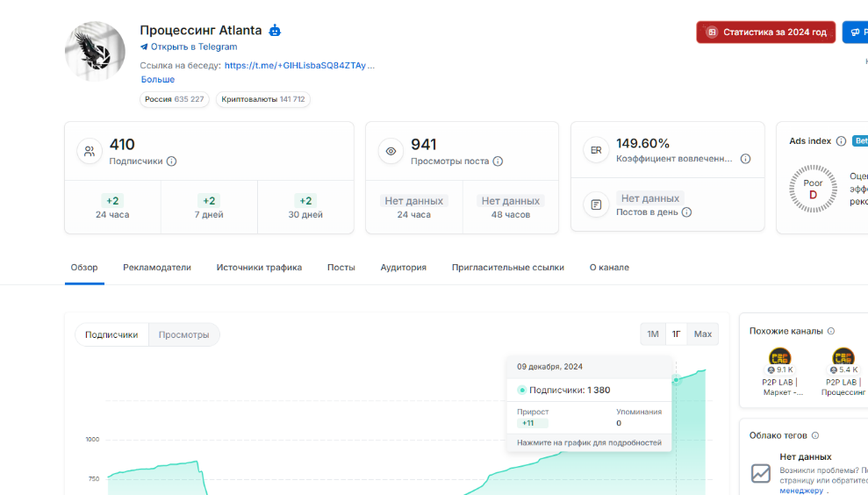Click +2 growth for 24 часа
868x495 pixels.
(112, 201)
